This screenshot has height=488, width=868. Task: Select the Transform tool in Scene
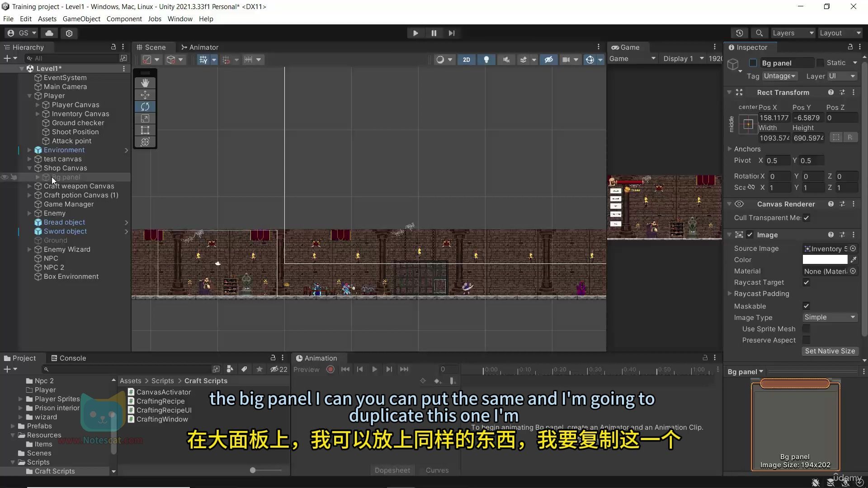coord(145,142)
